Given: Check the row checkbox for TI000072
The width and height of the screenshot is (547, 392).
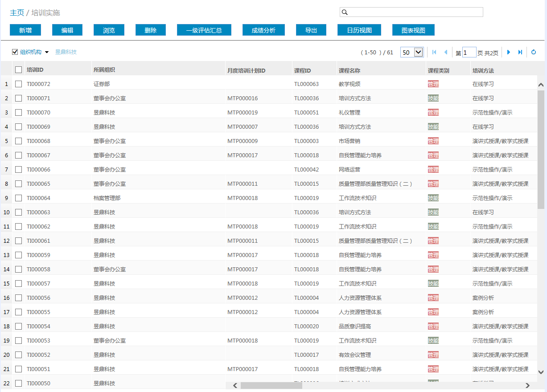Looking at the screenshot, I should [x=18, y=84].
